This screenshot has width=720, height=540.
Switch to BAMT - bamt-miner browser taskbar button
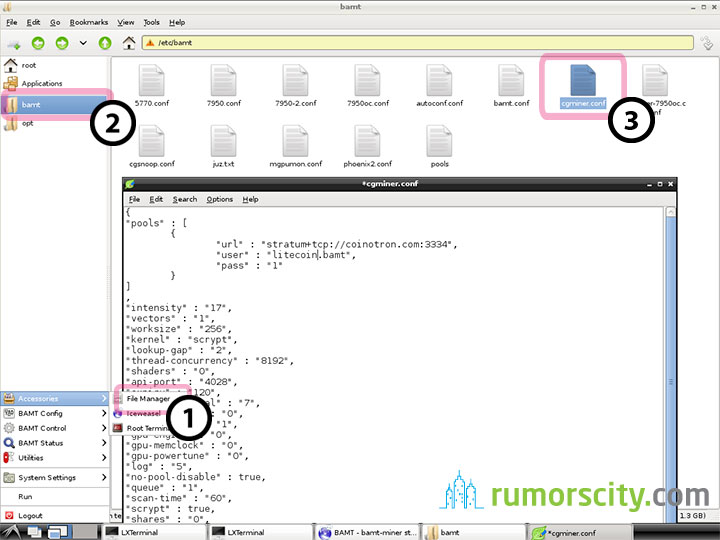[x=367, y=533]
